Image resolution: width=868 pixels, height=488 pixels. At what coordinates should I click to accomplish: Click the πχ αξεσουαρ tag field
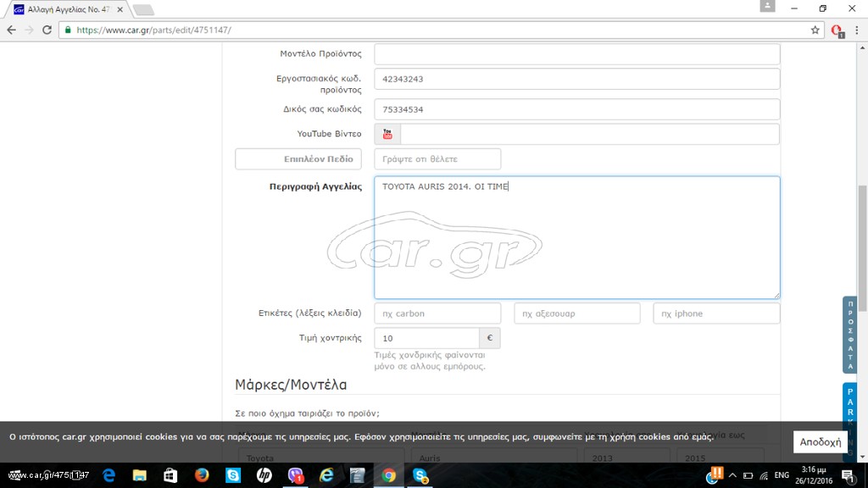(576, 313)
